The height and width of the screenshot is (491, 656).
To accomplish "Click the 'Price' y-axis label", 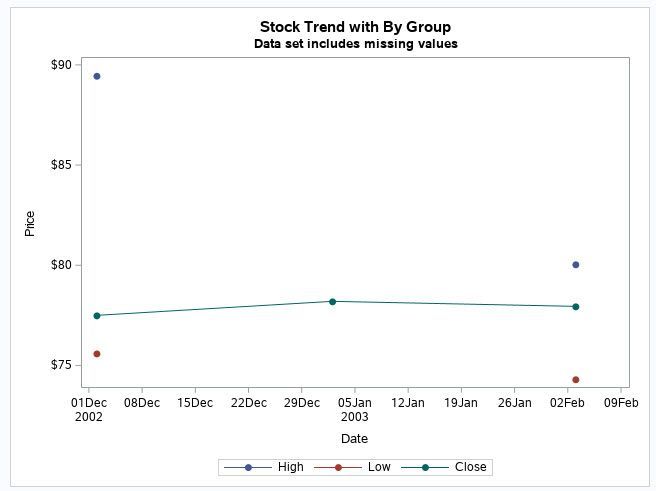I will coord(30,223).
